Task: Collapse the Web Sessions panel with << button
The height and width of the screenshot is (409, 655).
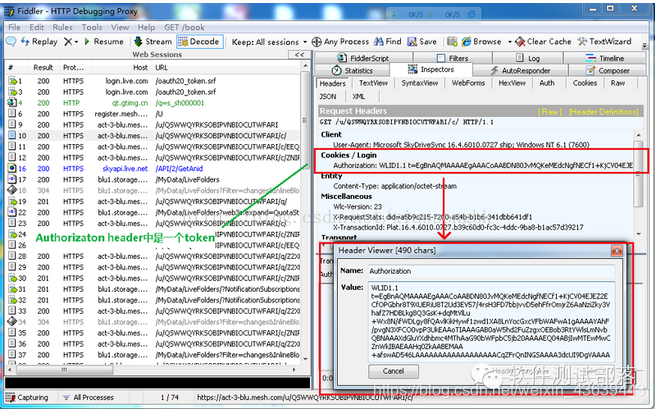Action: coord(299,55)
